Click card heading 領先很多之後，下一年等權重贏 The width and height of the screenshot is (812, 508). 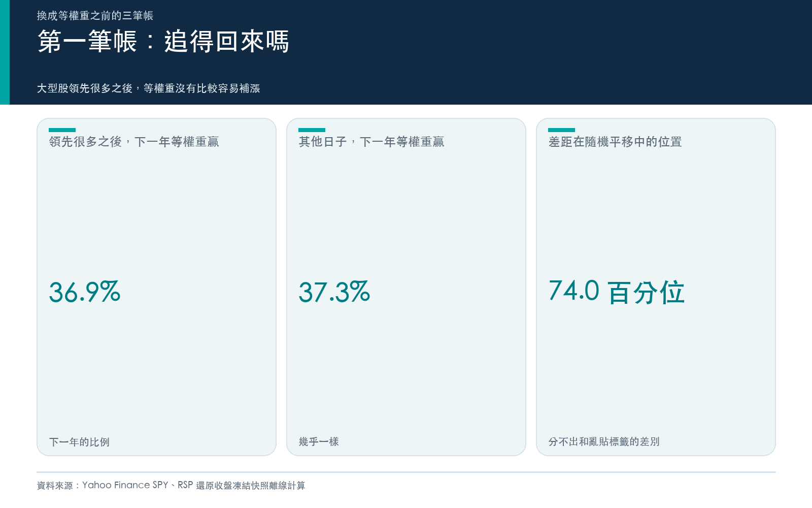click(x=134, y=142)
